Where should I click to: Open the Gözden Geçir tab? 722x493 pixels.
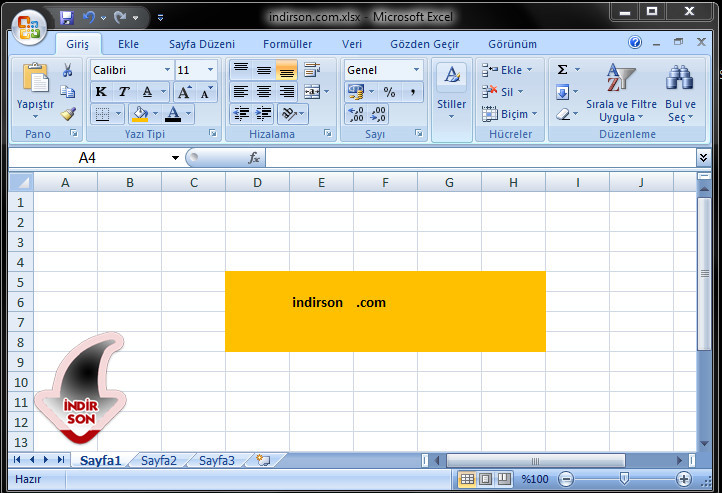425,44
